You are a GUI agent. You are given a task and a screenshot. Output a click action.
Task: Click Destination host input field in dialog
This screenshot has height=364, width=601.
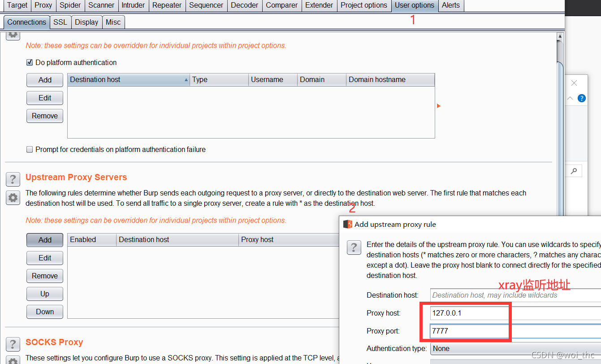pyautogui.click(x=515, y=295)
